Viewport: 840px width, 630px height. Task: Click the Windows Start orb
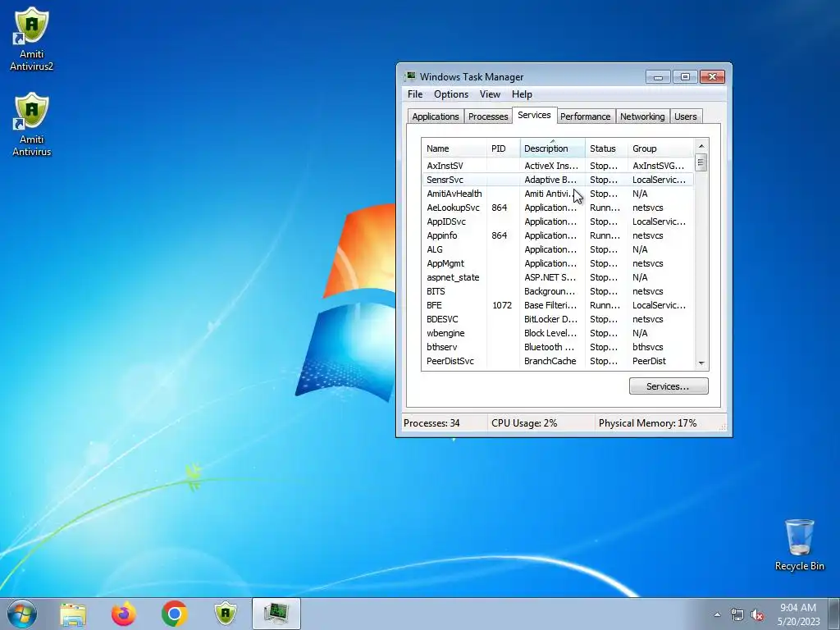[x=22, y=614]
